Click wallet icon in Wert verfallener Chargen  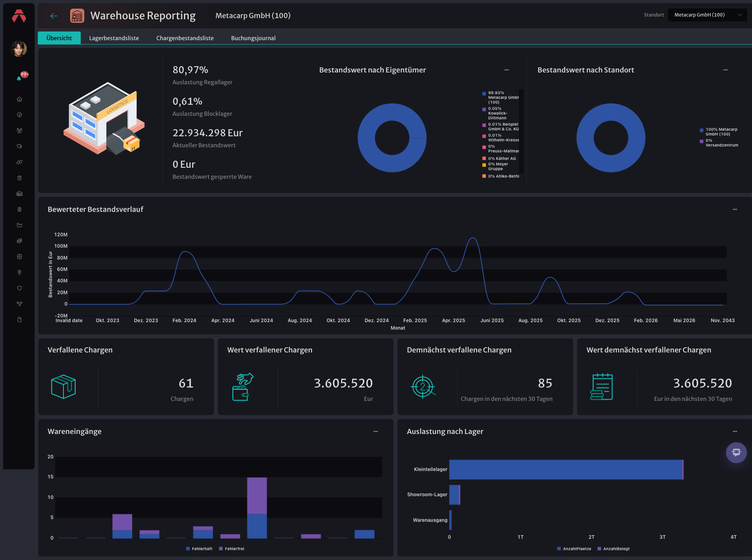click(x=243, y=387)
